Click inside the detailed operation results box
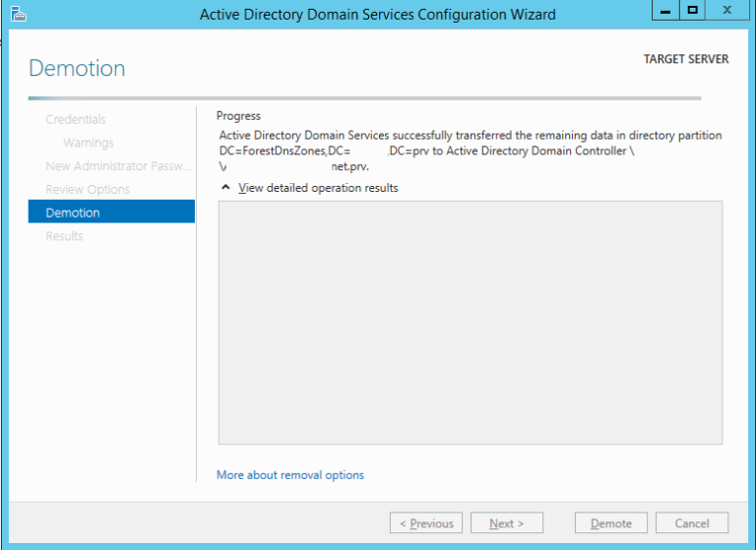 click(470, 322)
